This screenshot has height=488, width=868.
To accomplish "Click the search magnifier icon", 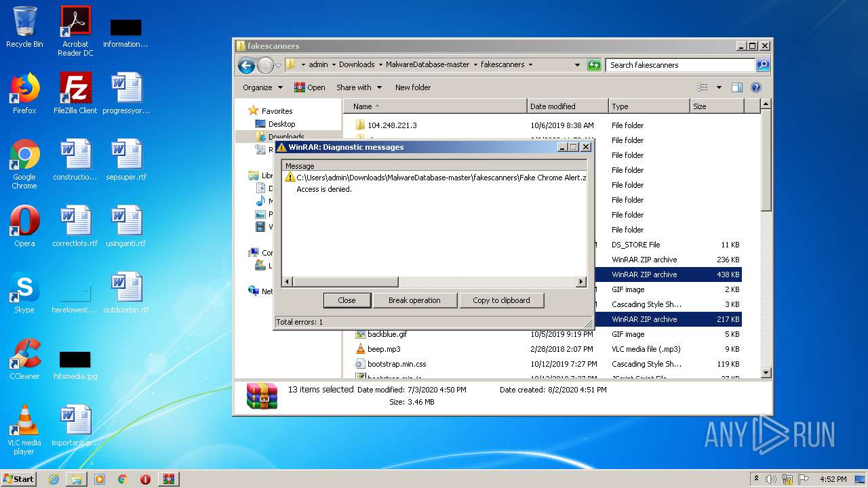I will [763, 65].
